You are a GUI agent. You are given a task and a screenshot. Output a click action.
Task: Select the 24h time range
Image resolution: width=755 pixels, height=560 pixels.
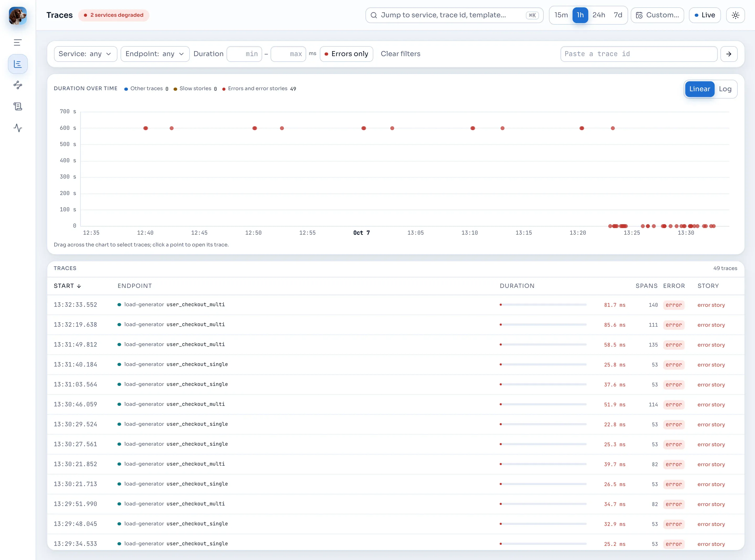[x=599, y=15]
